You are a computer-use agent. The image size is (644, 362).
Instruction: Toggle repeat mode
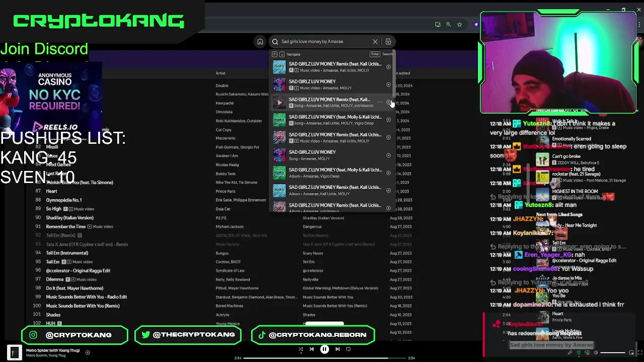[x=348, y=349]
